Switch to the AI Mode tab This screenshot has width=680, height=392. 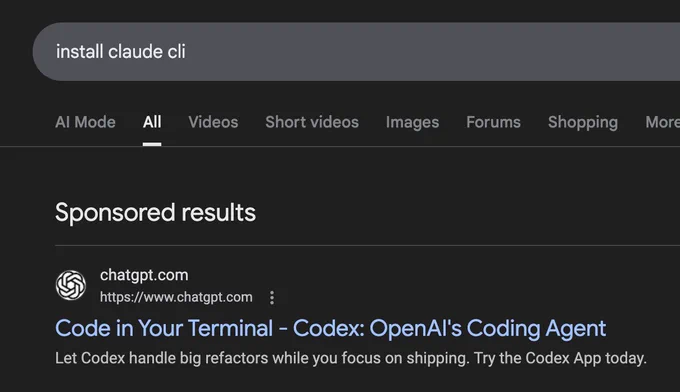[x=85, y=122]
